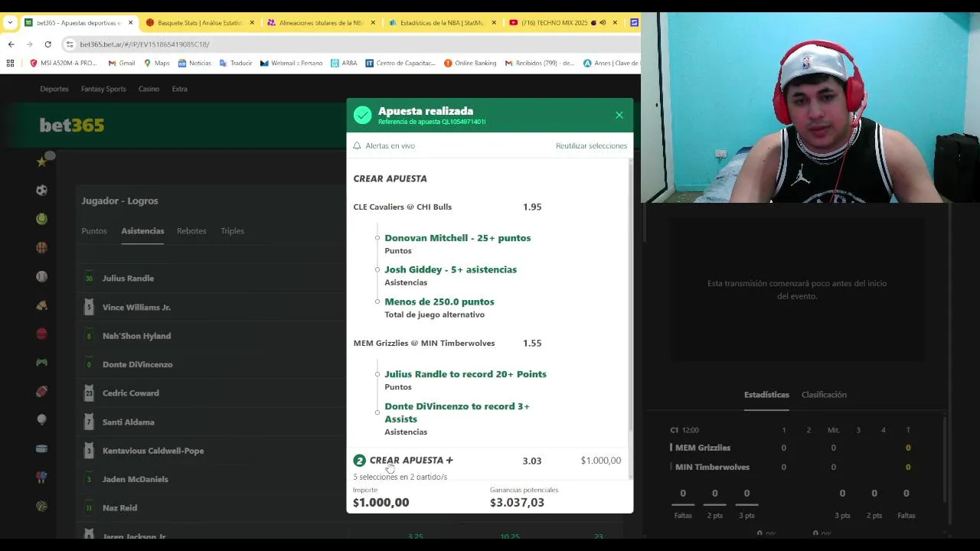Select Julius Randle player row

click(x=211, y=279)
